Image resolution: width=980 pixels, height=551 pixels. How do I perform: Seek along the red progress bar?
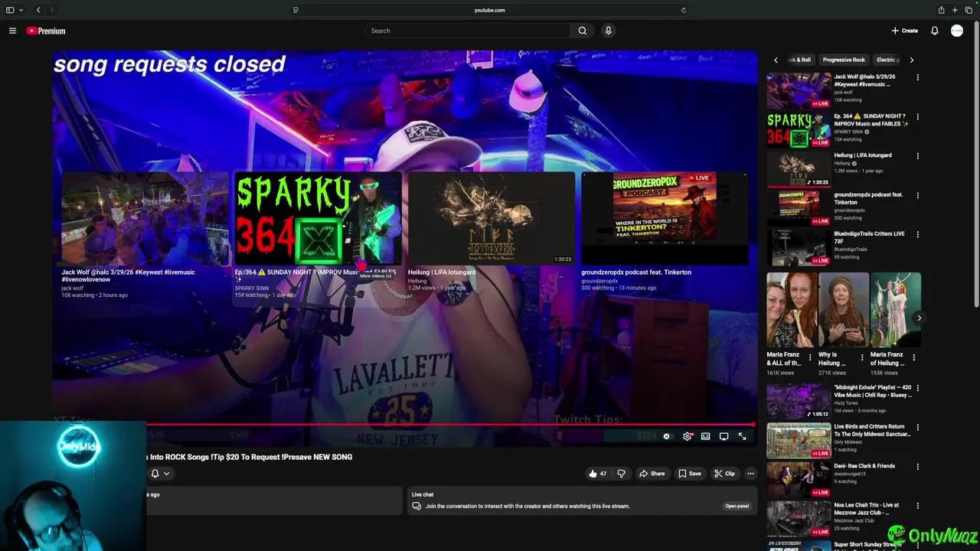coord(450,425)
